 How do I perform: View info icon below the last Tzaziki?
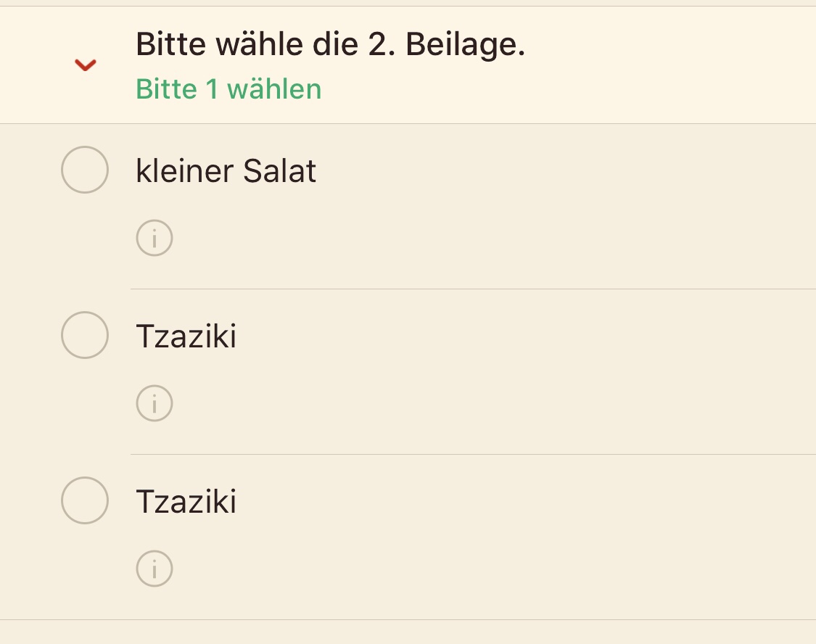154,569
